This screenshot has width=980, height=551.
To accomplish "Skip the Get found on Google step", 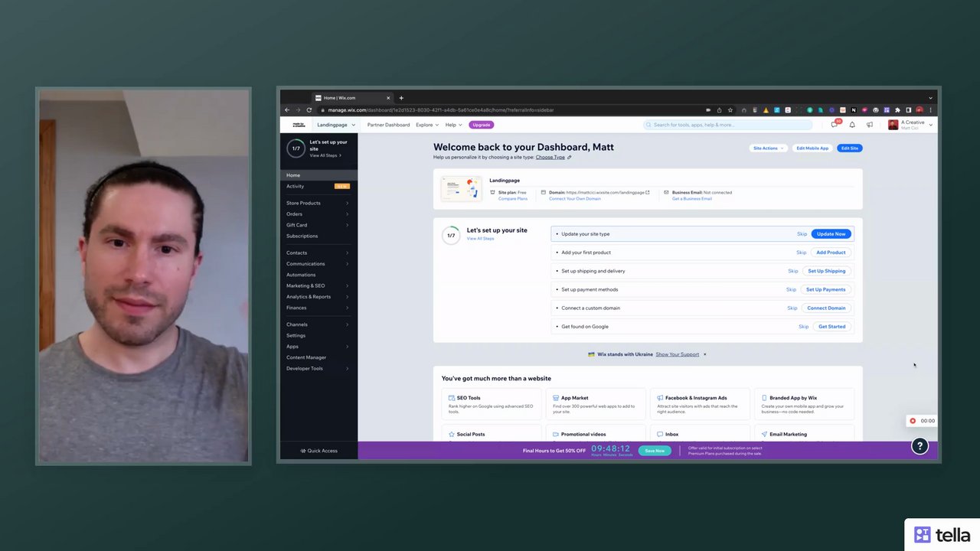I will [x=803, y=327].
